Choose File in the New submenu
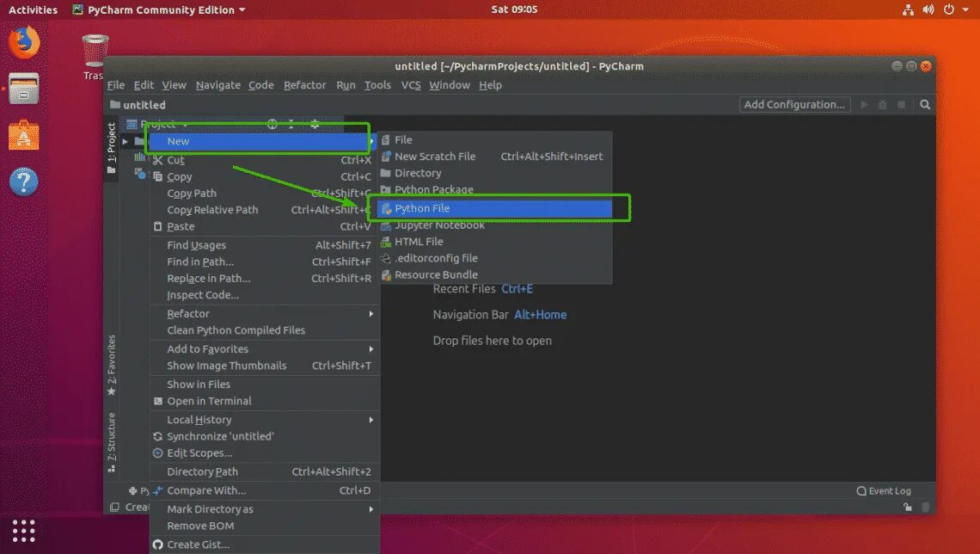 (496, 140)
